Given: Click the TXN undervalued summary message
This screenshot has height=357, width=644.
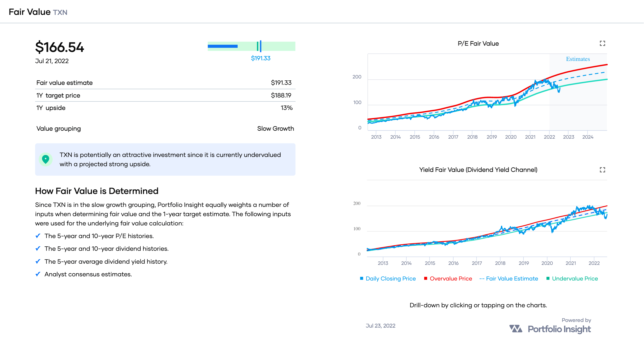Looking at the screenshot, I should (x=165, y=160).
